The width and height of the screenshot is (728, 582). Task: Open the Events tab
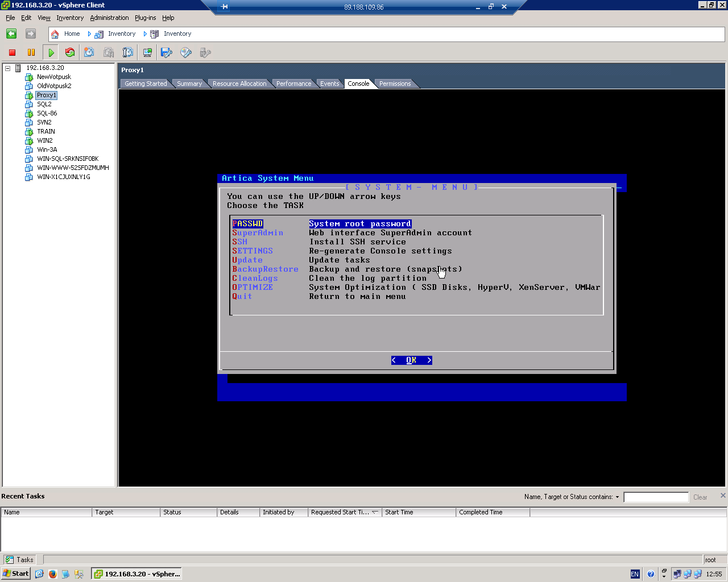click(329, 84)
